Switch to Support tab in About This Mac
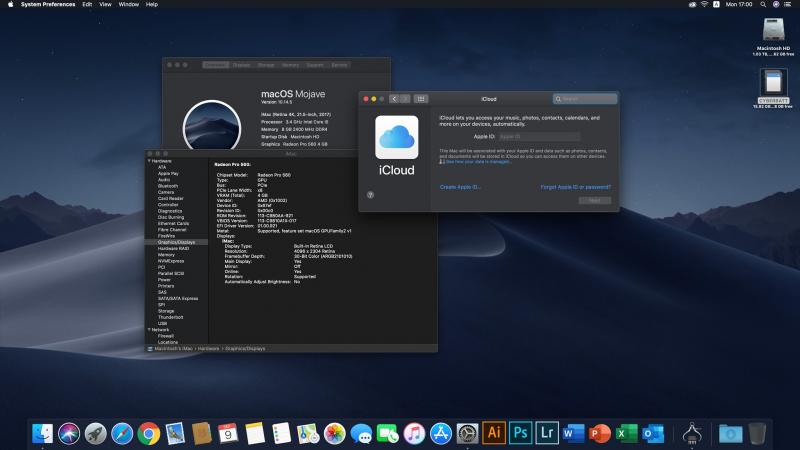Screen dimensions: 800x450 [315, 65]
